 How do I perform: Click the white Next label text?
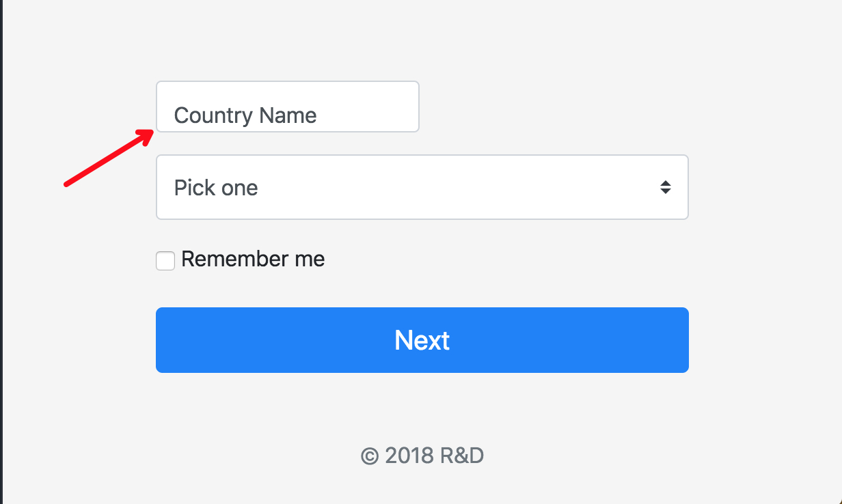coord(422,340)
